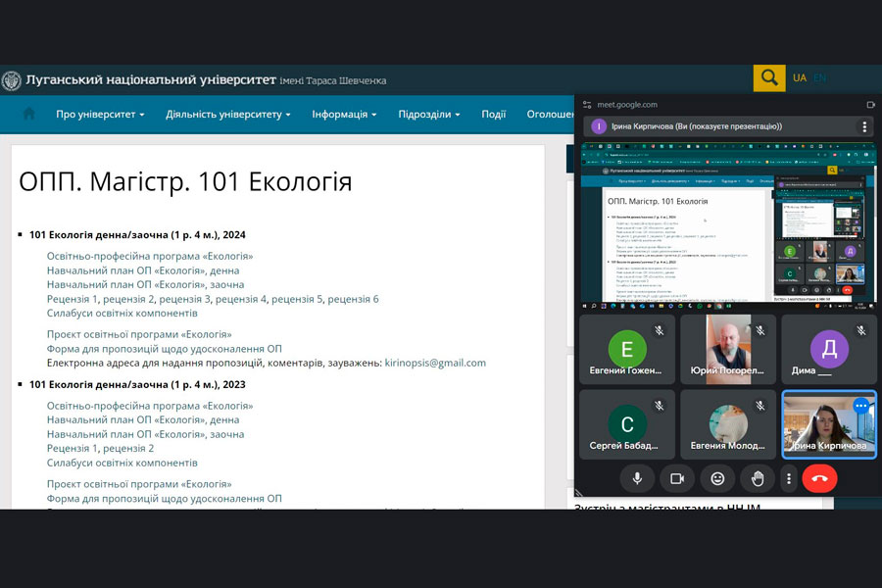Image resolution: width=882 pixels, height=588 pixels.
Task: Click the picture-in-picture return icon at the Meet window's right
Action: pos(871,105)
